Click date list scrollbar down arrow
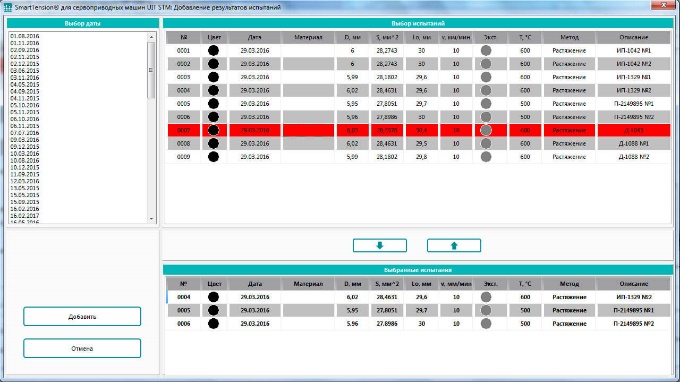Image resolution: width=680 pixels, height=382 pixels. pyautogui.click(x=151, y=219)
